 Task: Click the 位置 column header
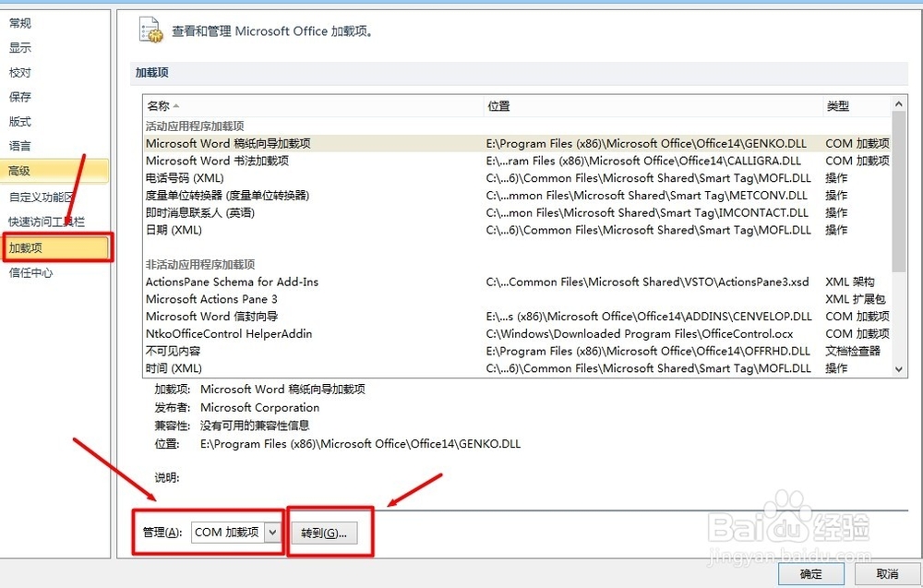(653, 106)
